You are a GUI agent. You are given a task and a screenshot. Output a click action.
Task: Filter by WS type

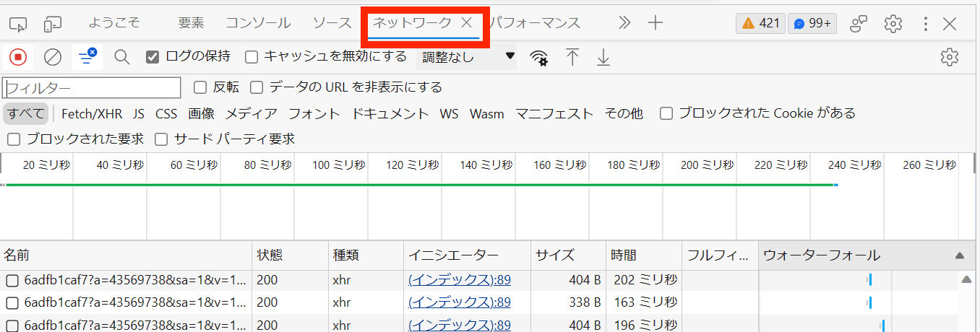449,113
